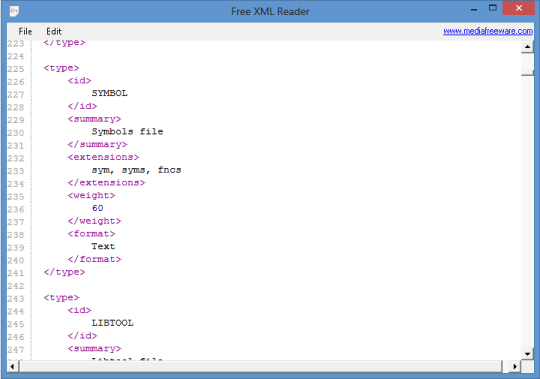This screenshot has width=540, height=379.
Task: Click the </id> tag on line 246
Action: click(82, 336)
